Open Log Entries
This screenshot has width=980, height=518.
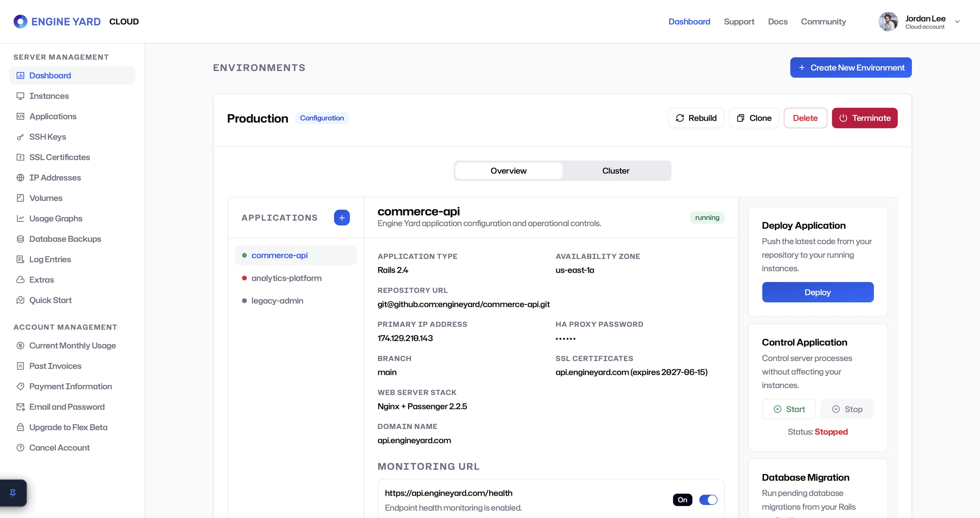(x=72, y=259)
